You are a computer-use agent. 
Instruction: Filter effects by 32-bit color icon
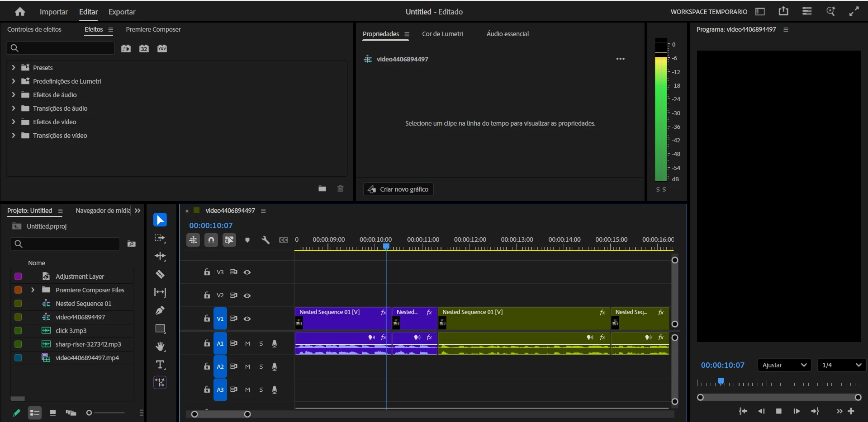coord(144,48)
